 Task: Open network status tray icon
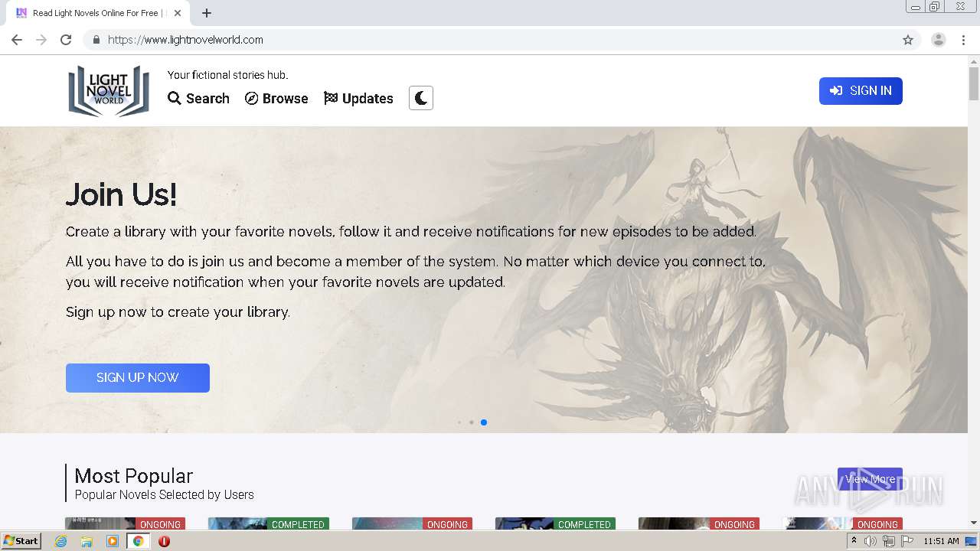click(889, 541)
